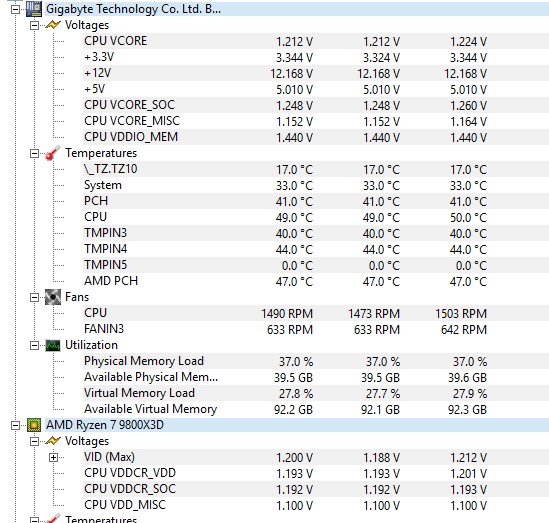Expand the VID (Max) entry
This screenshot has height=523, width=549.
[x=53, y=458]
